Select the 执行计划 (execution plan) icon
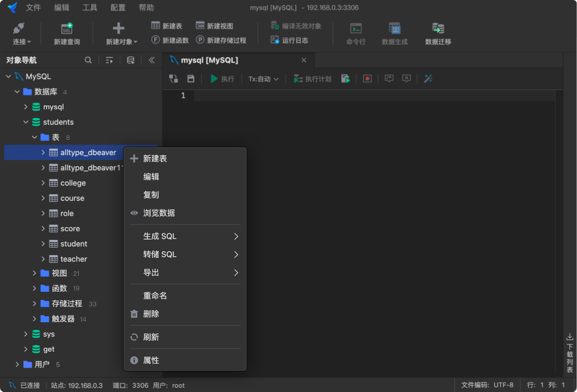 (312, 78)
